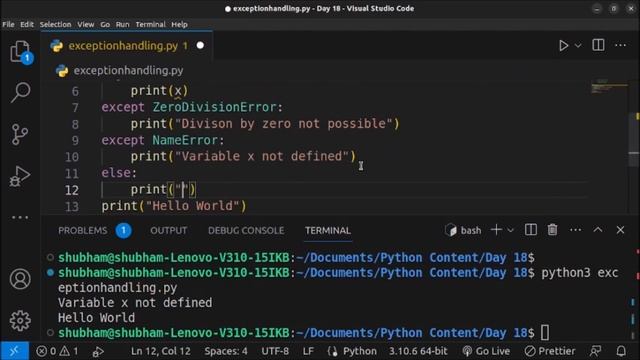Open the Accounts menu icon
This screenshot has height=360, width=640.
(x=20, y=279)
